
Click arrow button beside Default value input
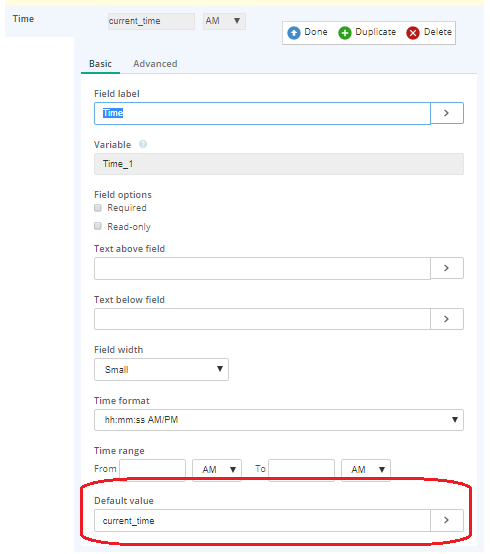click(x=447, y=520)
